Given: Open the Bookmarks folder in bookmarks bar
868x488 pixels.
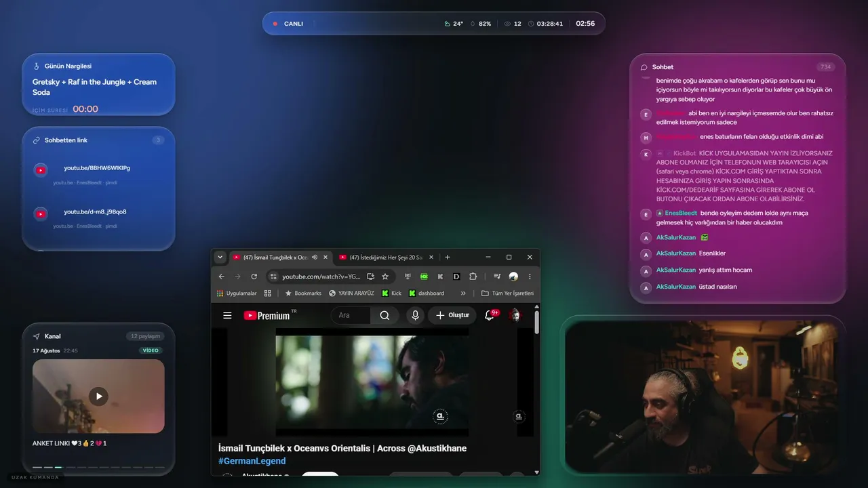Looking at the screenshot, I should pyautogui.click(x=303, y=293).
